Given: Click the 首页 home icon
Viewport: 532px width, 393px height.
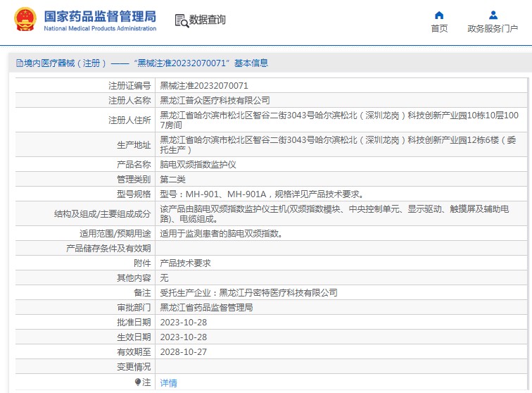Looking at the screenshot, I should 439,15.
